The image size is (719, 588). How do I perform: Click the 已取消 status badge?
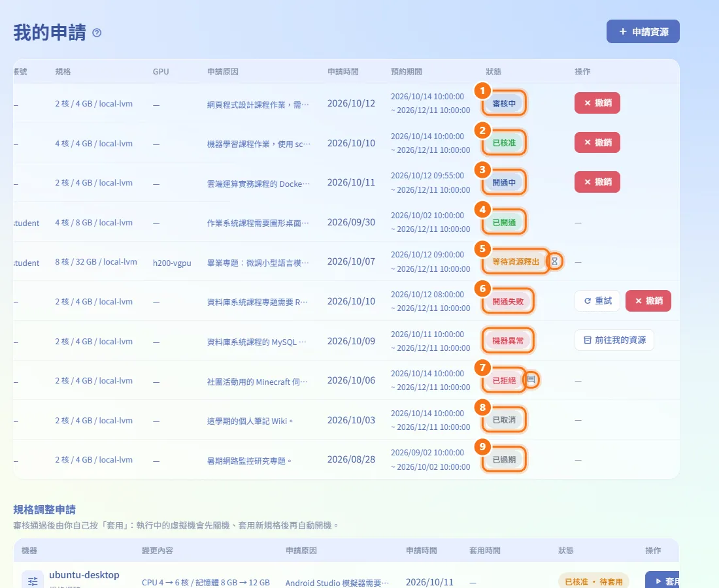(x=504, y=420)
